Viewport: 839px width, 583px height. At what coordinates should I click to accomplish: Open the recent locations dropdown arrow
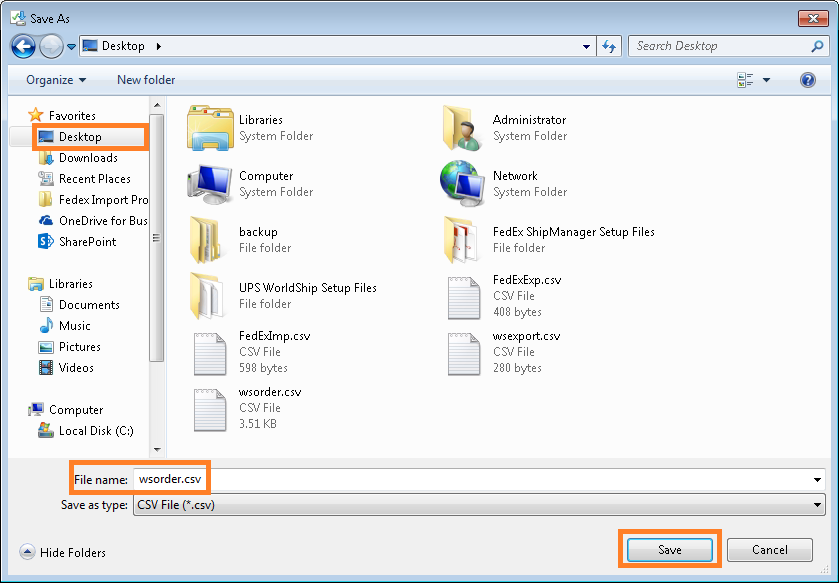[71, 47]
